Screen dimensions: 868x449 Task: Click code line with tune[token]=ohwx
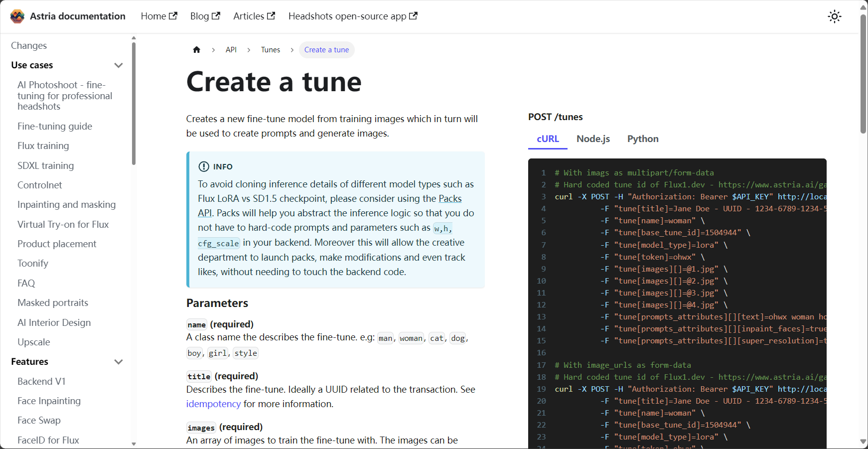click(x=653, y=257)
